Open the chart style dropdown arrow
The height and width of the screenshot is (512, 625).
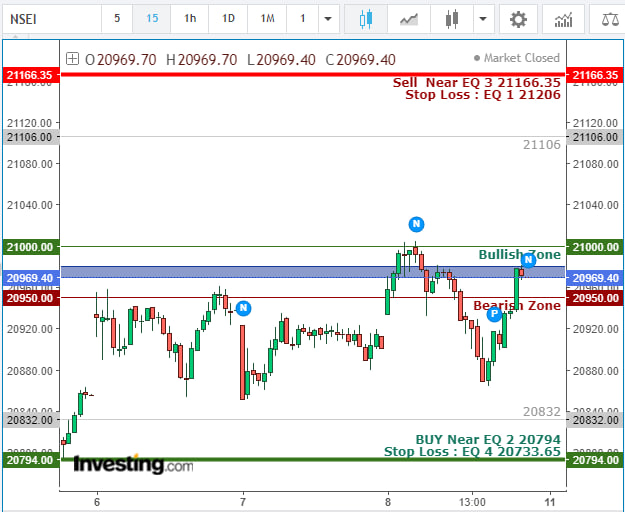pos(483,19)
